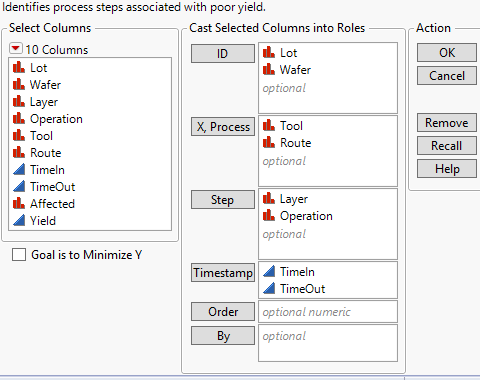Image resolution: width=480 pixels, height=380 pixels.
Task: Select Lot in Select Columns list
Action: pos(90,68)
